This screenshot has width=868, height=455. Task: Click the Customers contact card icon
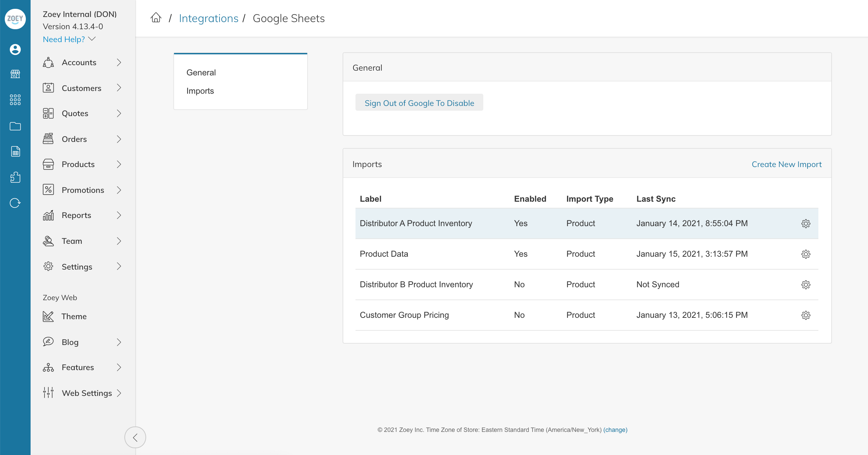(x=48, y=88)
